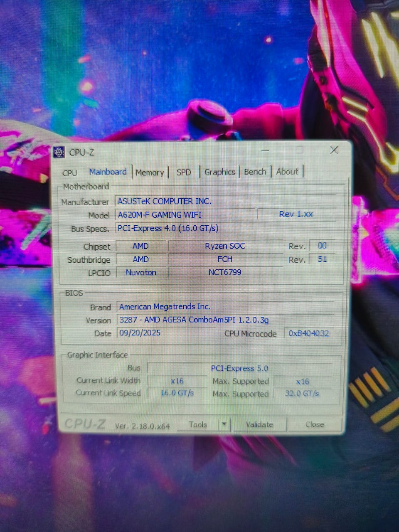Click the BIOS date 09/20/2025
The image size is (399, 532).
coord(165,333)
